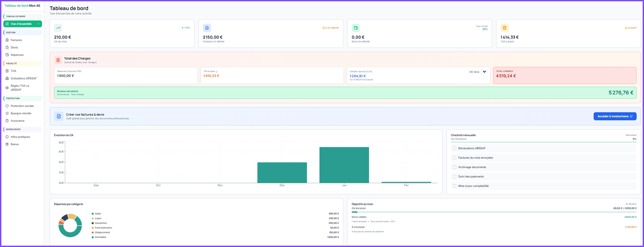
Task: Click the Créer vos factures document icon
Action: [x=59, y=116]
